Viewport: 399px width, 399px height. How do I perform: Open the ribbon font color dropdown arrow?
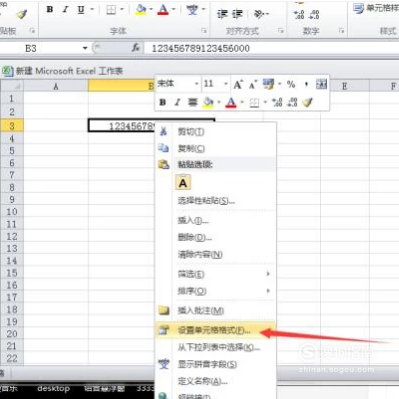pyautogui.click(x=174, y=10)
